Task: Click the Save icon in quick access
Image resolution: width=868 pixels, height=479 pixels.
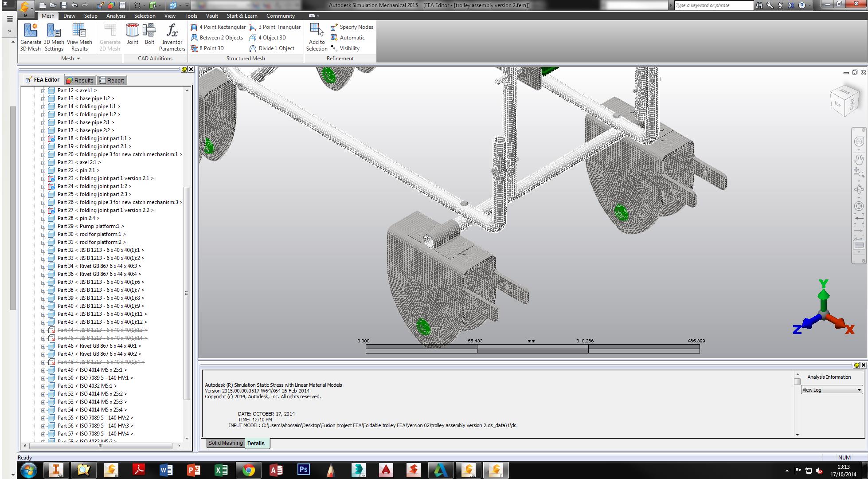Action: tap(63, 5)
